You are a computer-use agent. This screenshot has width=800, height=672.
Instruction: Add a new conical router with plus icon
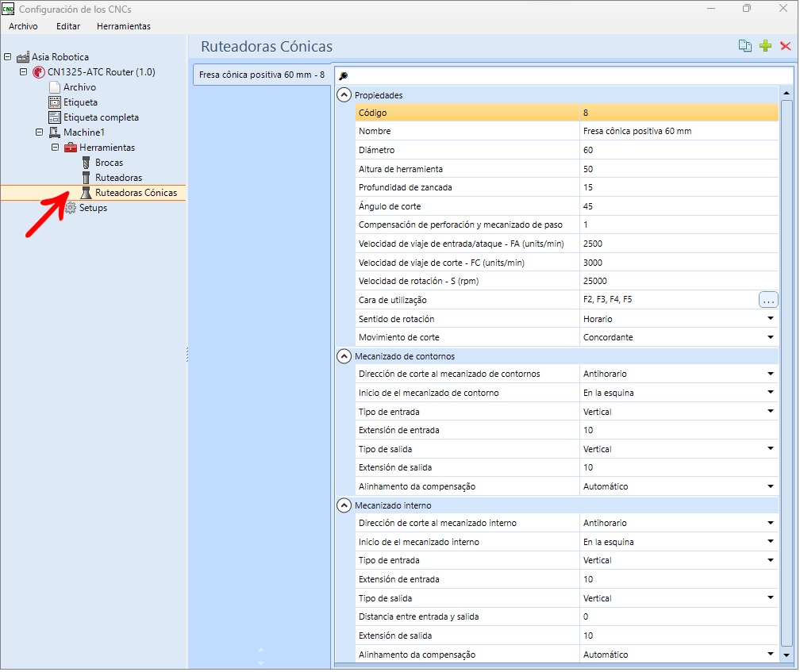click(765, 46)
